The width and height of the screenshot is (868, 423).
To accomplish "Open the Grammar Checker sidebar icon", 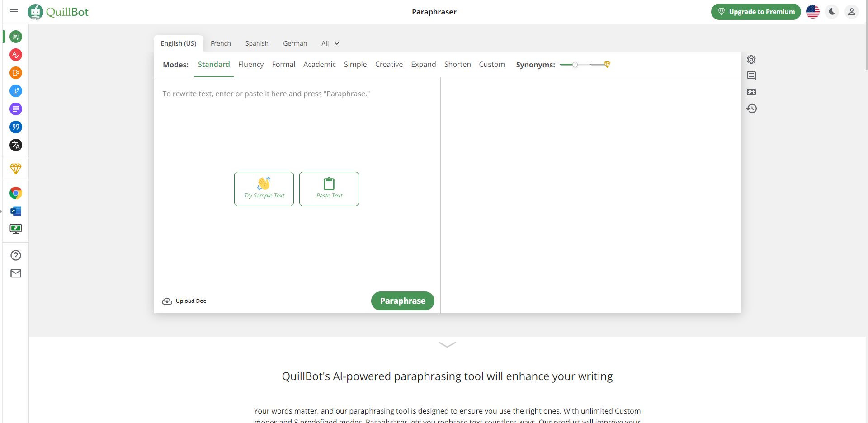I will coord(16,55).
